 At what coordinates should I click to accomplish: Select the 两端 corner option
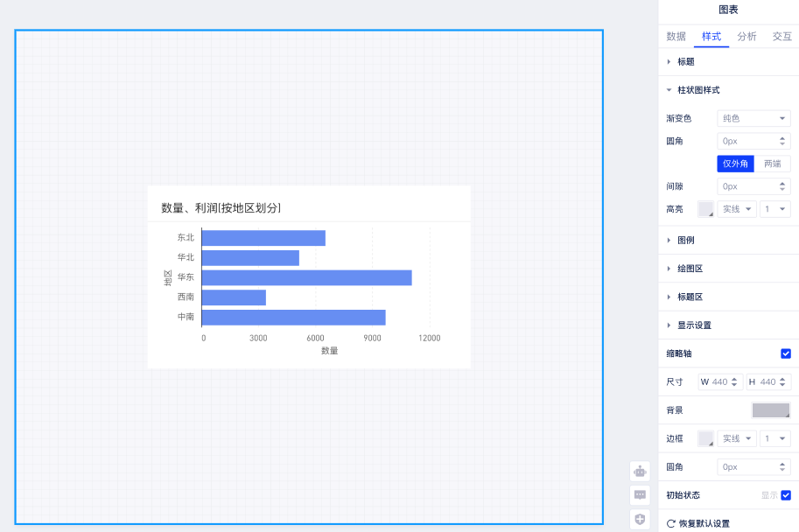772,164
